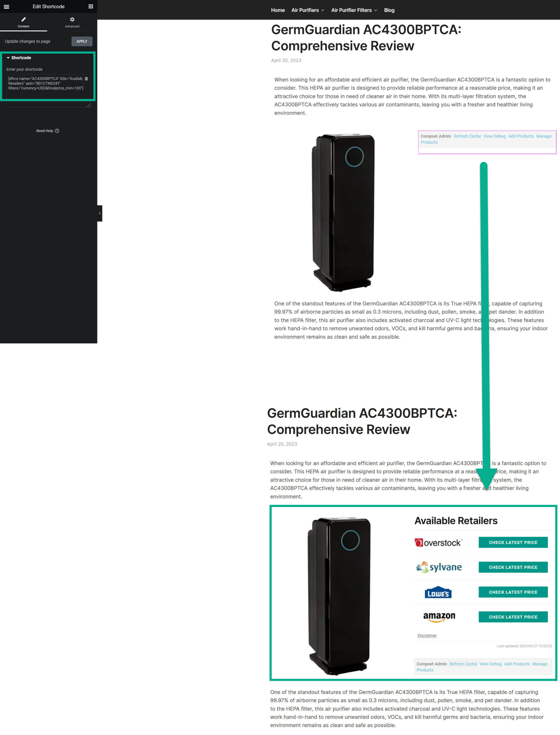Click the Need Help icon in sidebar
560x735 pixels.
point(57,131)
